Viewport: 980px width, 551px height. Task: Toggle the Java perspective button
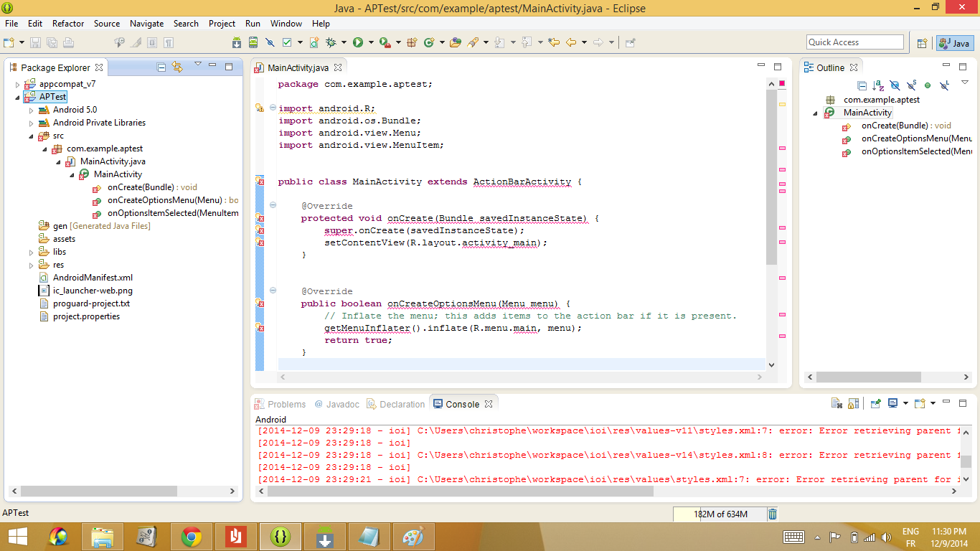click(x=955, y=43)
